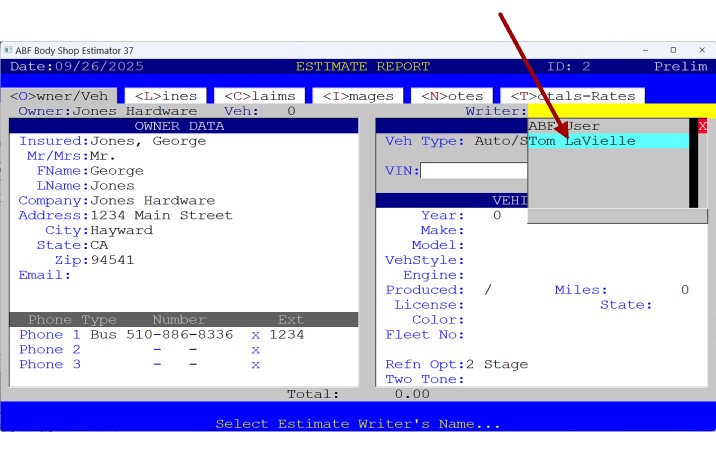716x464 pixels.
Task: Click the Address field 1234 Main Street
Action: (x=161, y=215)
